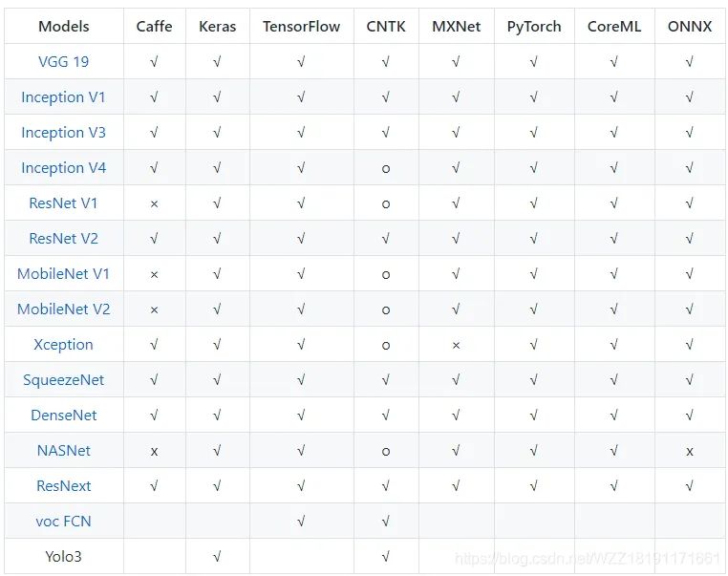
Task: Open the Xception model link
Action: pyautogui.click(x=63, y=344)
